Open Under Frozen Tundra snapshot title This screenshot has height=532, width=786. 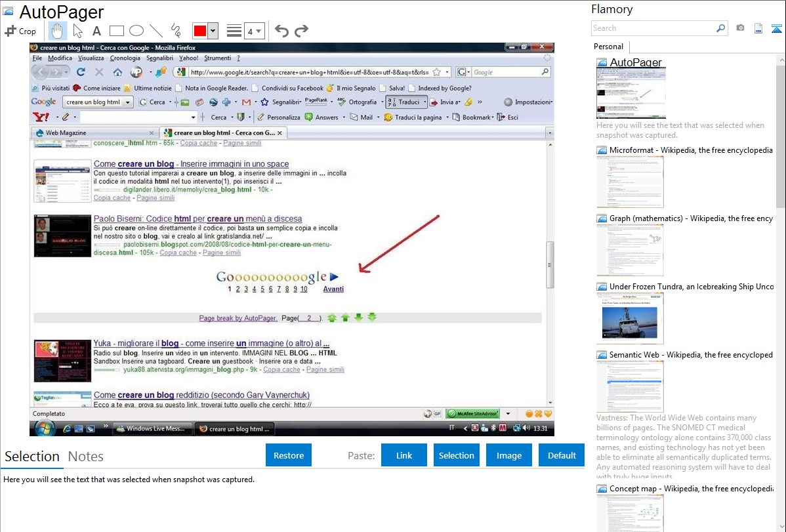point(692,286)
